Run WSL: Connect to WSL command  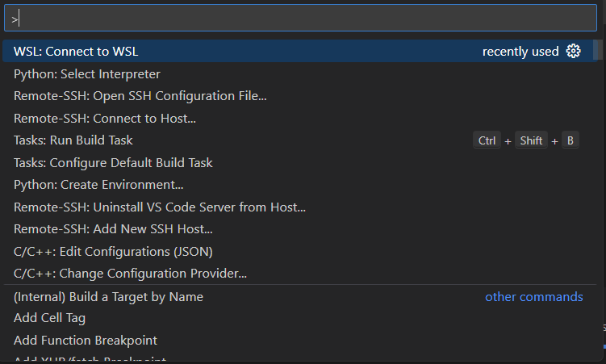[x=300, y=51]
